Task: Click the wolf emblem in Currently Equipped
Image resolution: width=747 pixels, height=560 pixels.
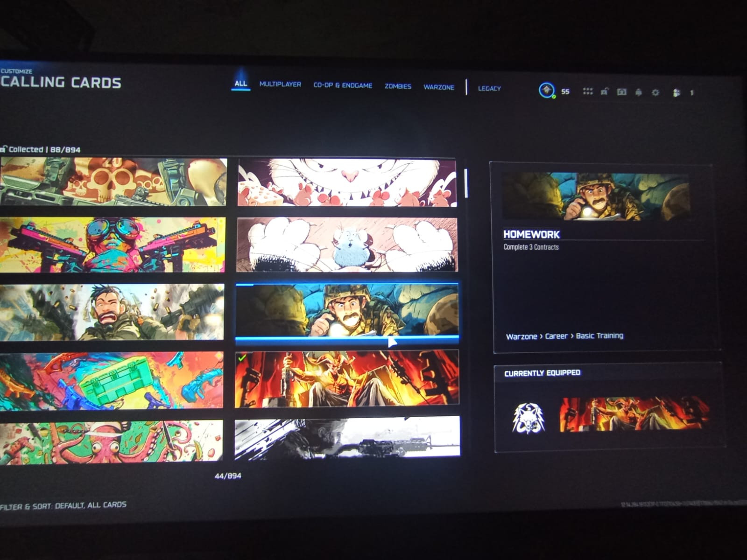Action: 528,418
